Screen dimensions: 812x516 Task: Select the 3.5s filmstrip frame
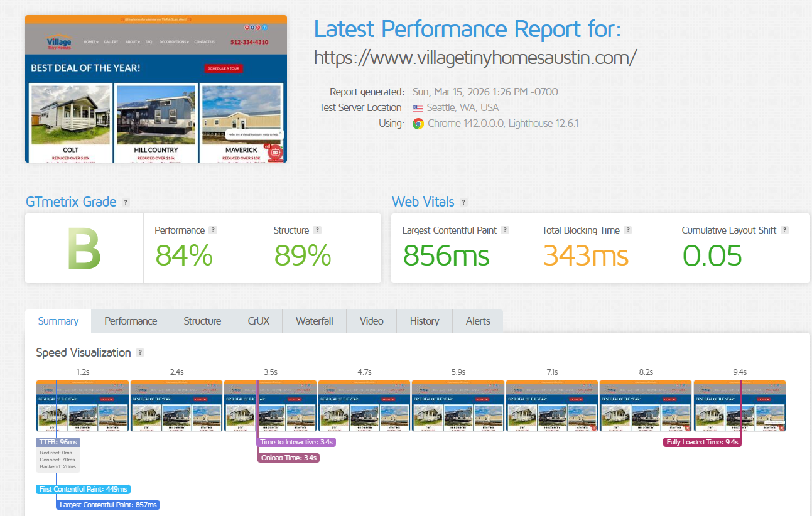point(271,406)
